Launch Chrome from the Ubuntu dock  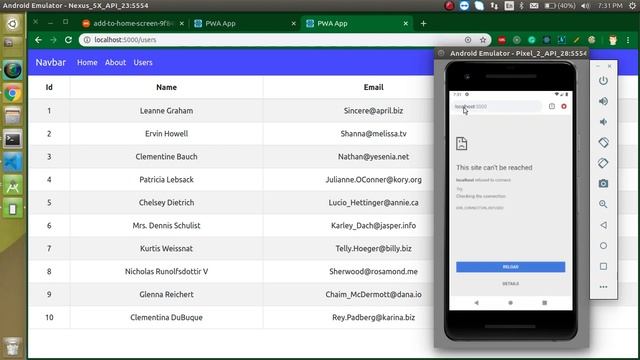pyautogui.click(x=13, y=94)
